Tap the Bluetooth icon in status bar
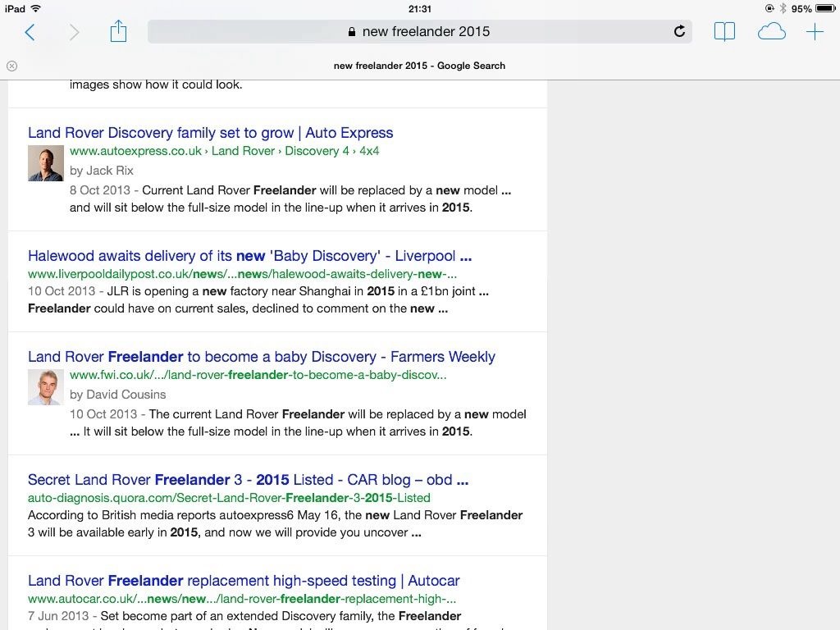 coord(783,8)
